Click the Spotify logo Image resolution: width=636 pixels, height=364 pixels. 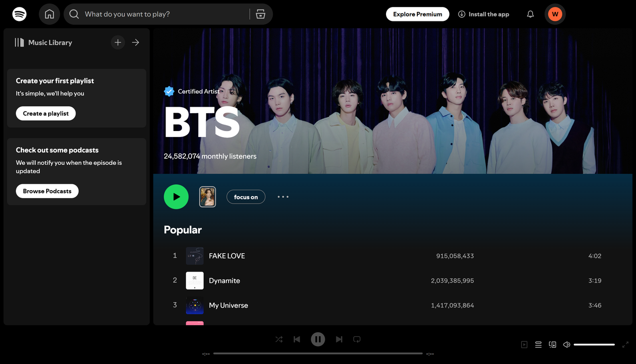click(19, 14)
